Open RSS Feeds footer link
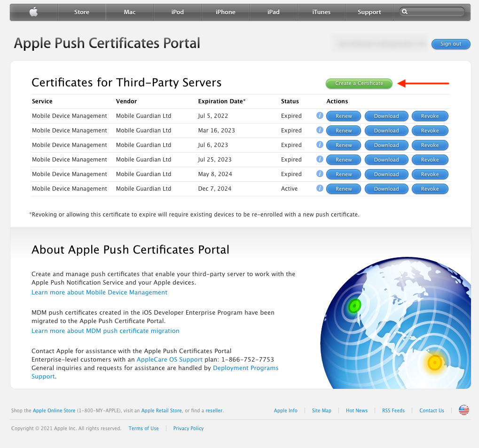Viewport: 479px width, 448px height. 393,410
